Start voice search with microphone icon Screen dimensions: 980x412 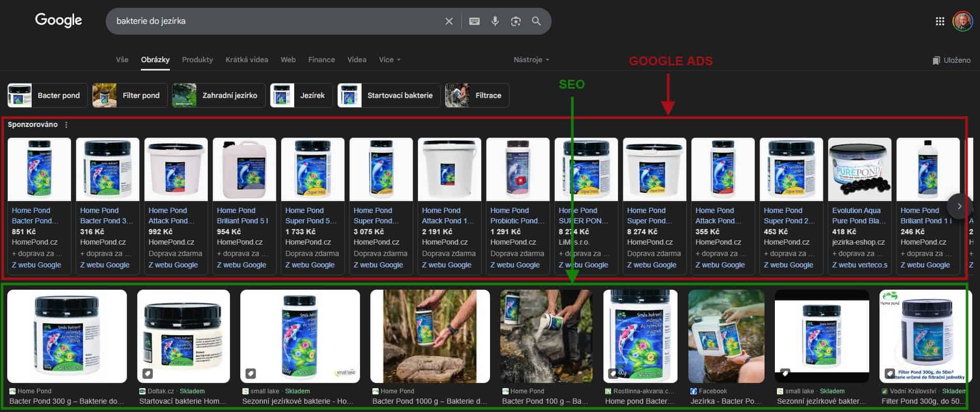(495, 21)
